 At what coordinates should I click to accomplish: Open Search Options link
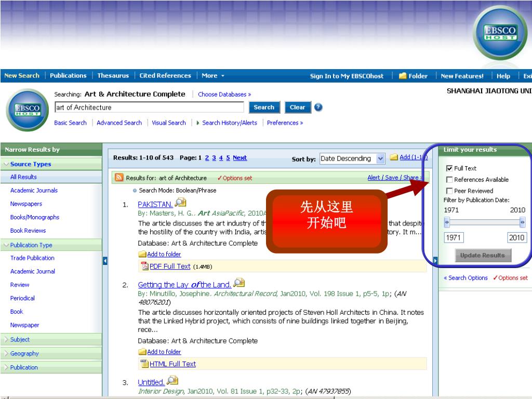tap(465, 278)
